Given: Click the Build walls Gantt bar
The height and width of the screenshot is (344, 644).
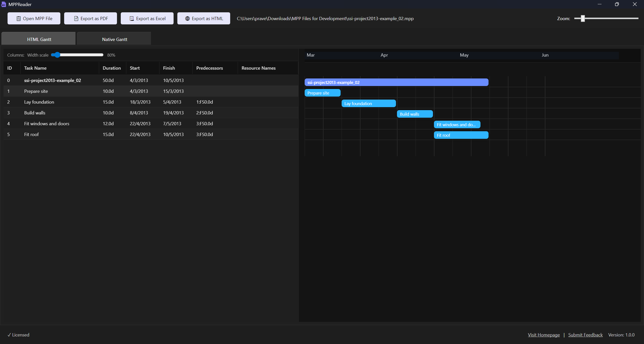Looking at the screenshot, I should click(x=415, y=114).
